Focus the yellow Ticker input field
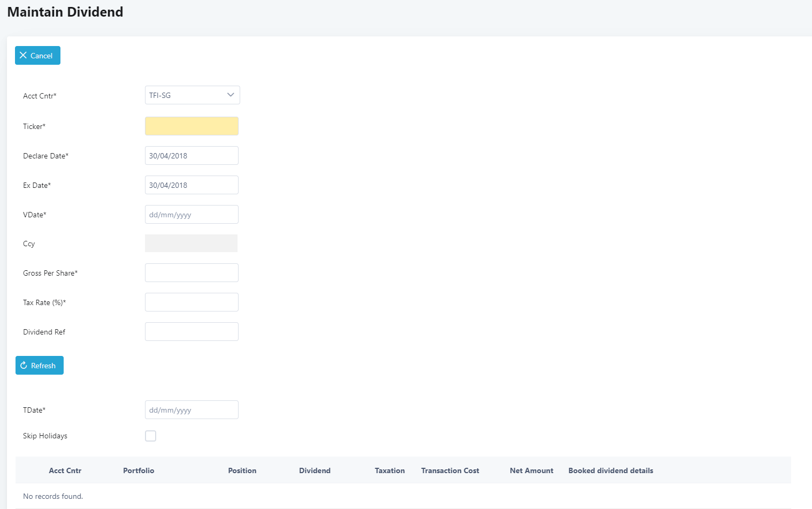The width and height of the screenshot is (812, 509). [191, 126]
